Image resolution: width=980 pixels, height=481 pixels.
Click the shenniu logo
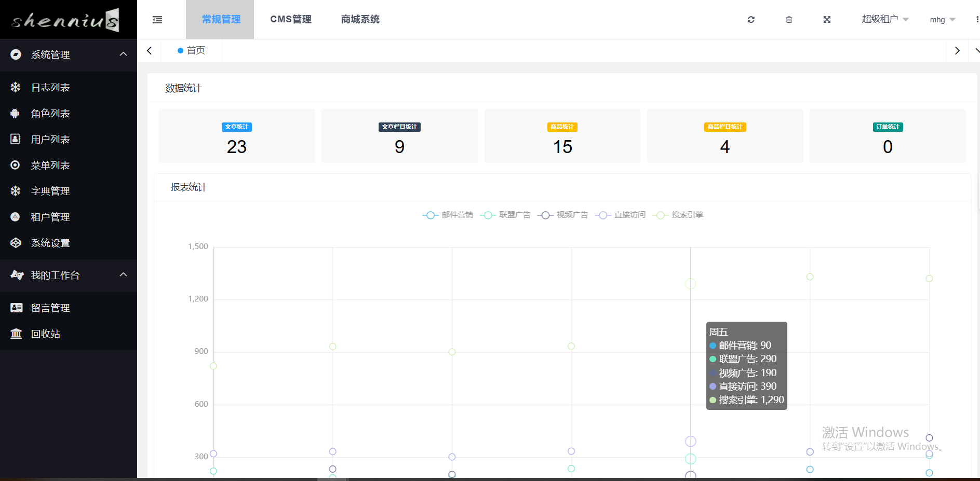[65, 20]
